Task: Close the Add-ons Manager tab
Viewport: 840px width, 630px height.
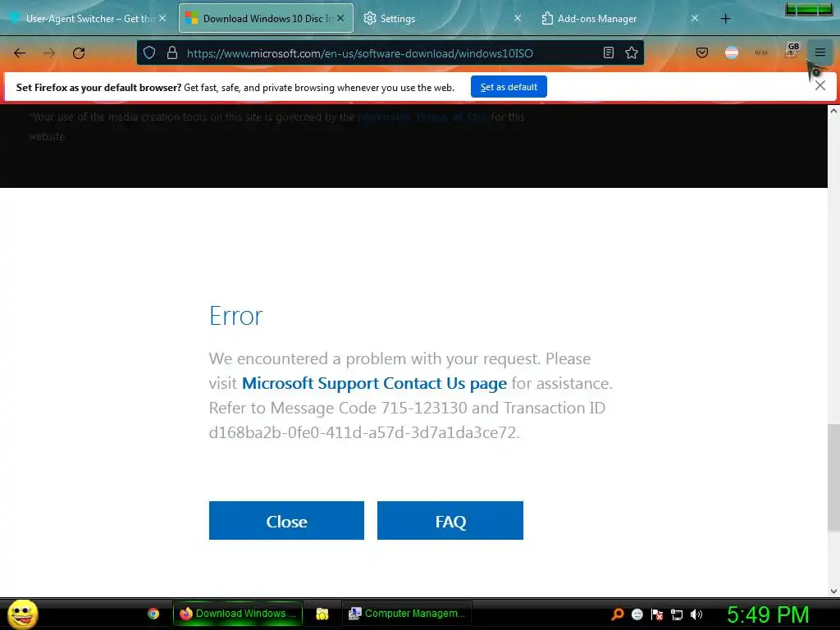Action: (695, 18)
